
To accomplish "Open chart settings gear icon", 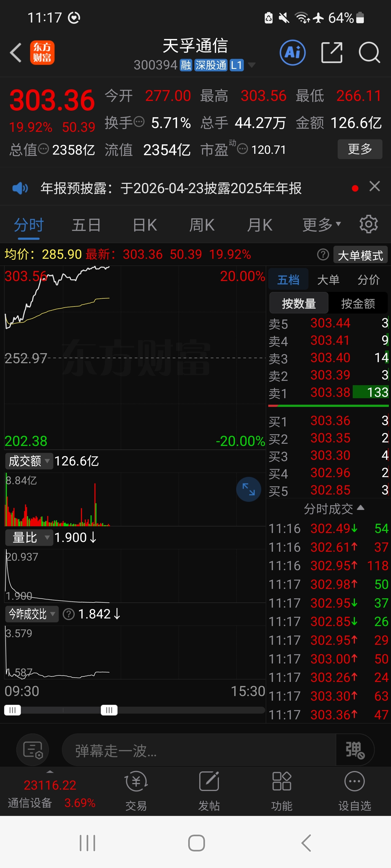I will (368, 224).
